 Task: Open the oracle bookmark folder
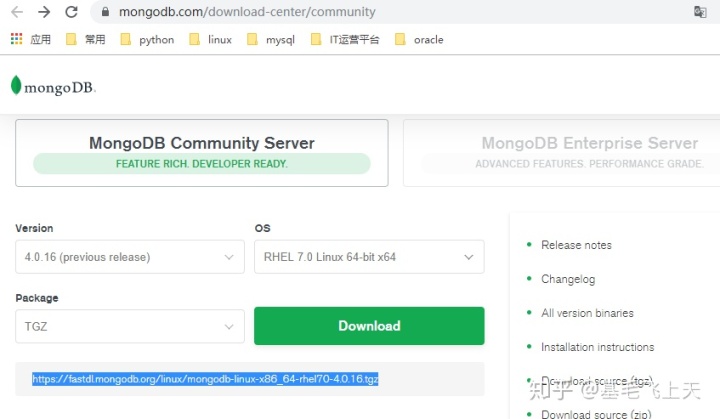pyautogui.click(x=419, y=40)
